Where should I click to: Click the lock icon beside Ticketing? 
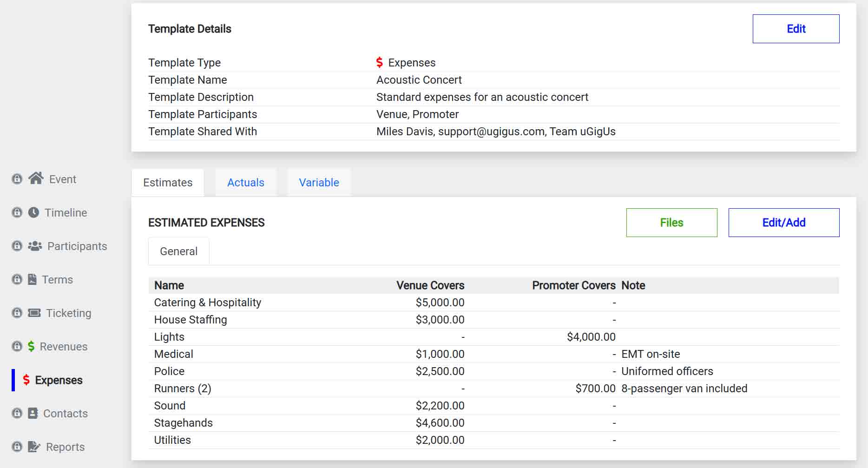[x=17, y=313]
